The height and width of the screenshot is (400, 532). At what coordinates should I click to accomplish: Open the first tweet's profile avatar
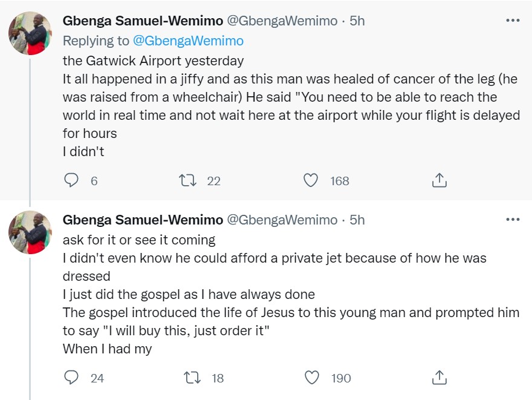click(x=30, y=33)
